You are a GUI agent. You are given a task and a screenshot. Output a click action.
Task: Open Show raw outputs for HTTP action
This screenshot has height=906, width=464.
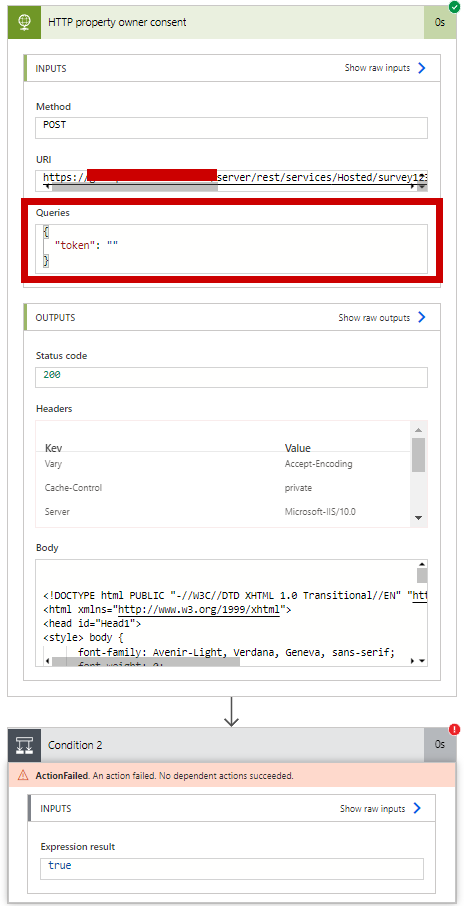click(x=382, y=318)
